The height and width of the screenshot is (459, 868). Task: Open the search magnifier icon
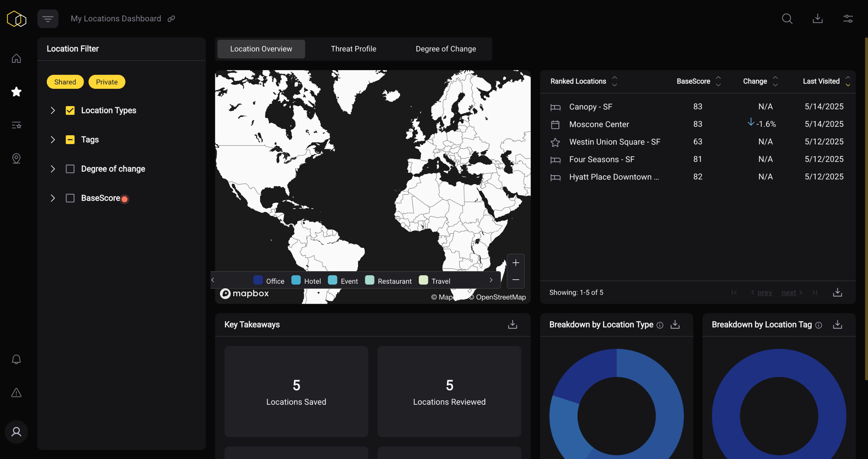787,19
